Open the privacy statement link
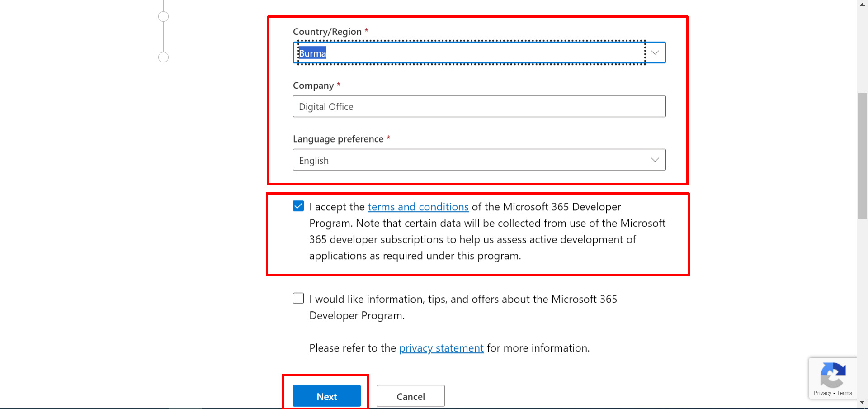Viewport: 868px width, 409px height. click(441, 348)
